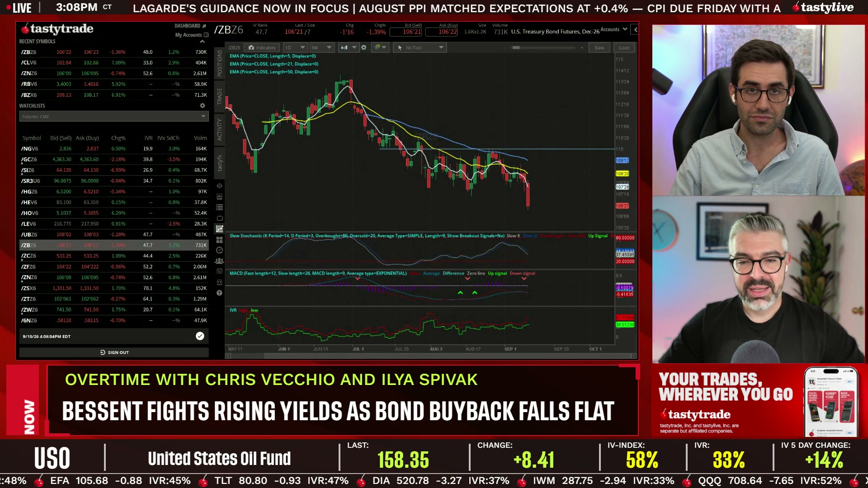Click the clock history sidebar icon
This screenshot has height=488, width=868.
pos(219,250)
